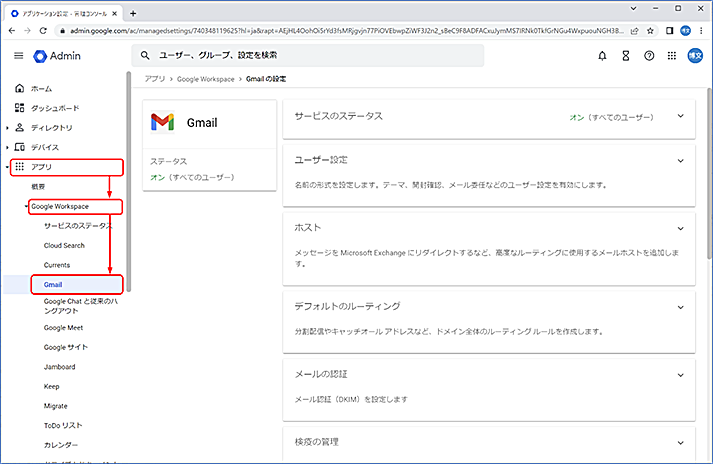Open Google Chat と従来のハングアウト

point(80,306)
